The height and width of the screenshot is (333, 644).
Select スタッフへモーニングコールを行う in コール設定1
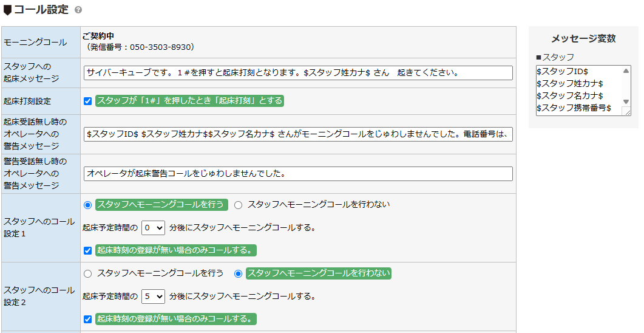pyautogui.click(x=87, y=205)
